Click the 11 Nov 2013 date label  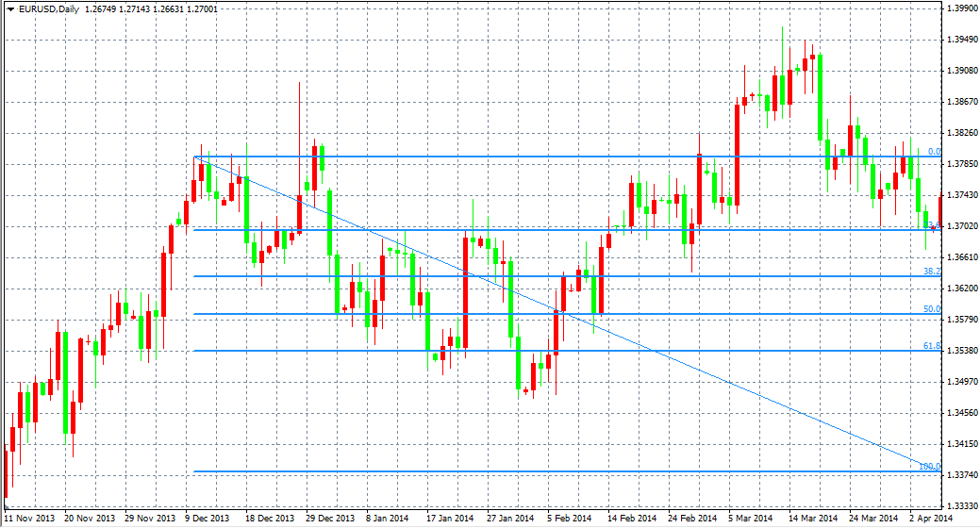[29, 519]
